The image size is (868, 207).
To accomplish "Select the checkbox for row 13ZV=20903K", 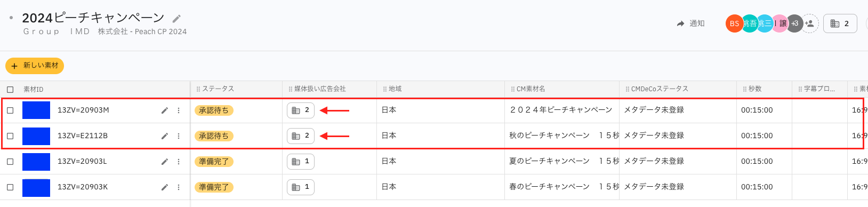I will [x=10, y=187].
